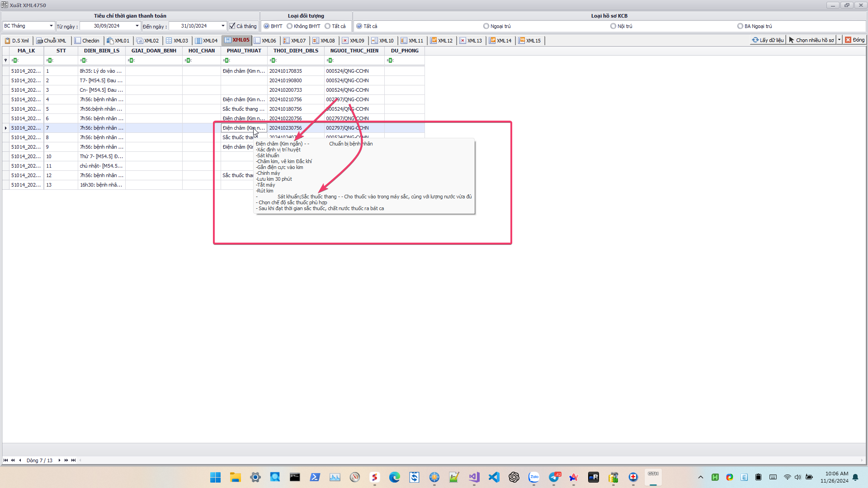Select the 'Nội trú' radio option
The height and width of the screenshot is (488, 868).
click(x=613, y=26)
